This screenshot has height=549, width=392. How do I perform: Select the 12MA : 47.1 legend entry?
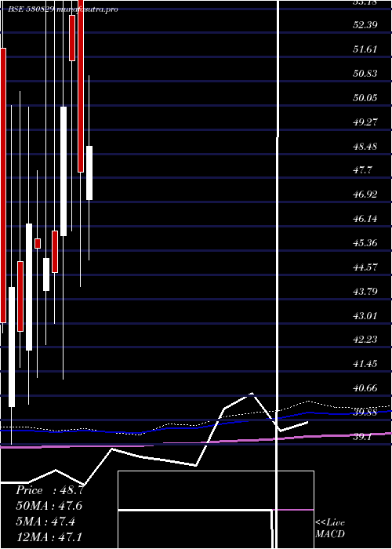49,536
